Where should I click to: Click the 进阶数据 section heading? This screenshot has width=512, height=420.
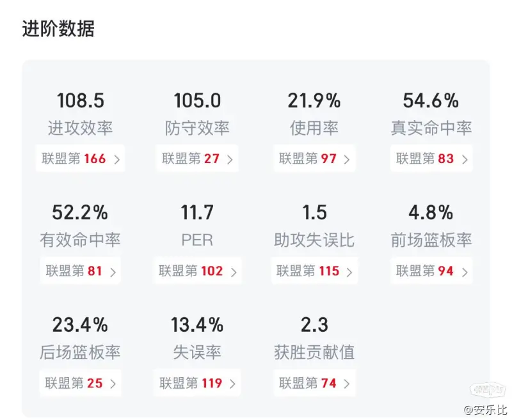tap(58, 29)
